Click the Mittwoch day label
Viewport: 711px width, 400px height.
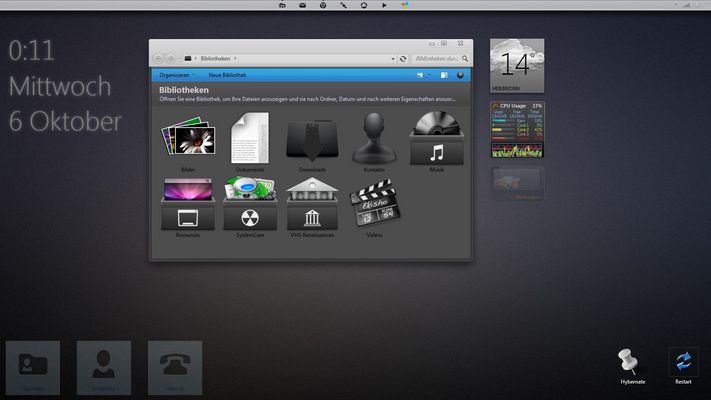click(60, 86)
